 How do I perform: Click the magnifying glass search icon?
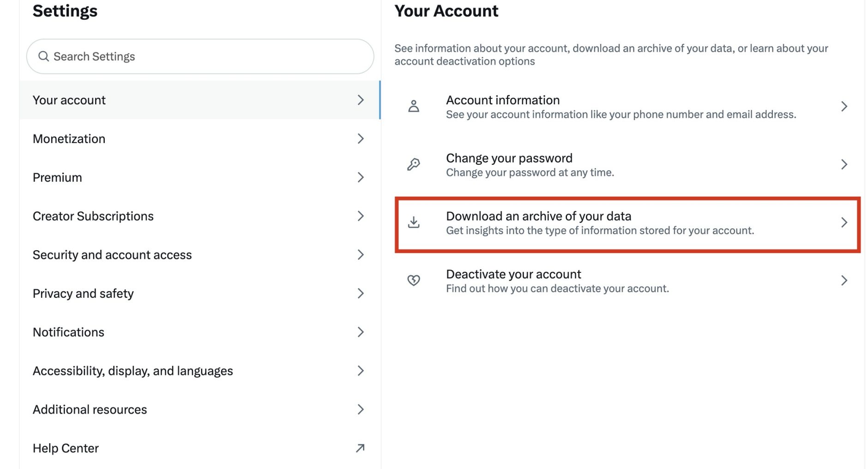tap(44, 56)
